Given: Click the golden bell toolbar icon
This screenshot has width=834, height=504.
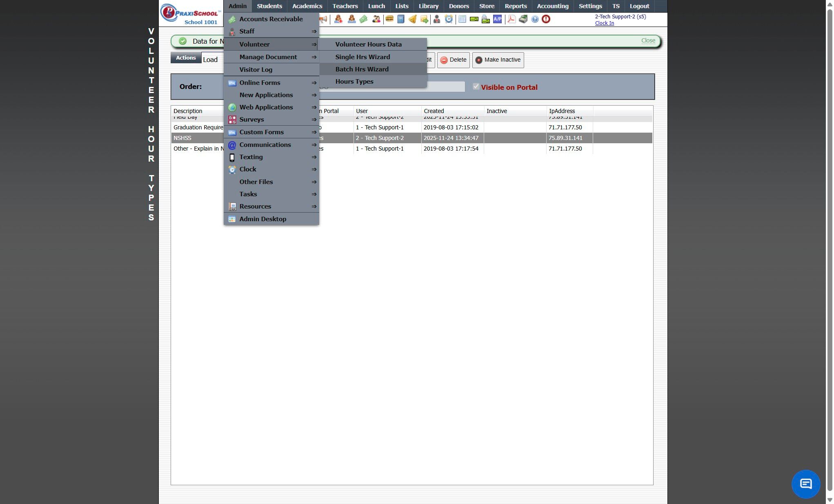Looking at the screenshot, I should [x=412, y=19].
